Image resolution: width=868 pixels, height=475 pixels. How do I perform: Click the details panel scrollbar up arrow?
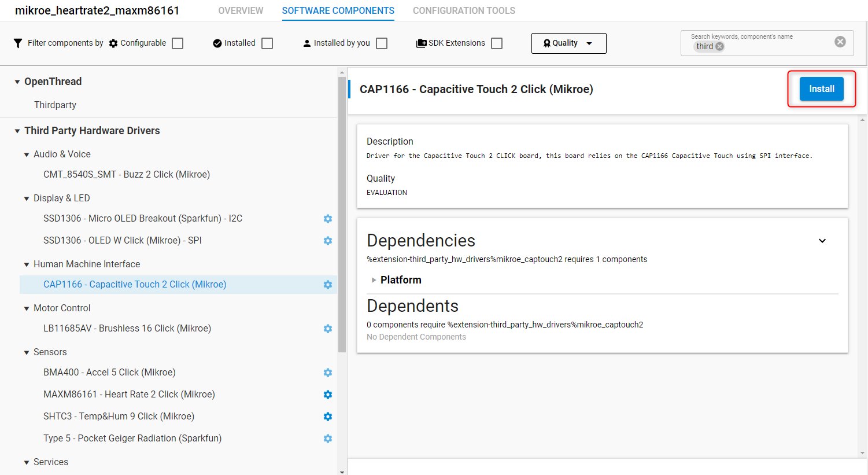(863, 120)
